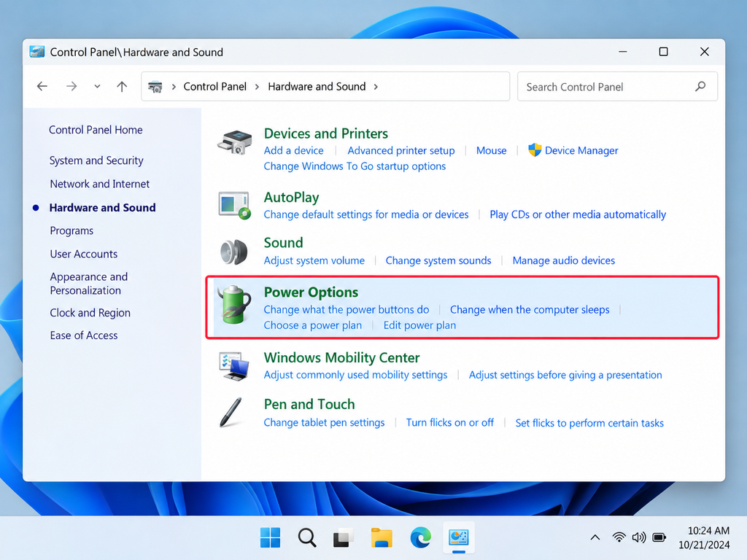
Task: Go up one level with up arrow
Action: point(122,86)
